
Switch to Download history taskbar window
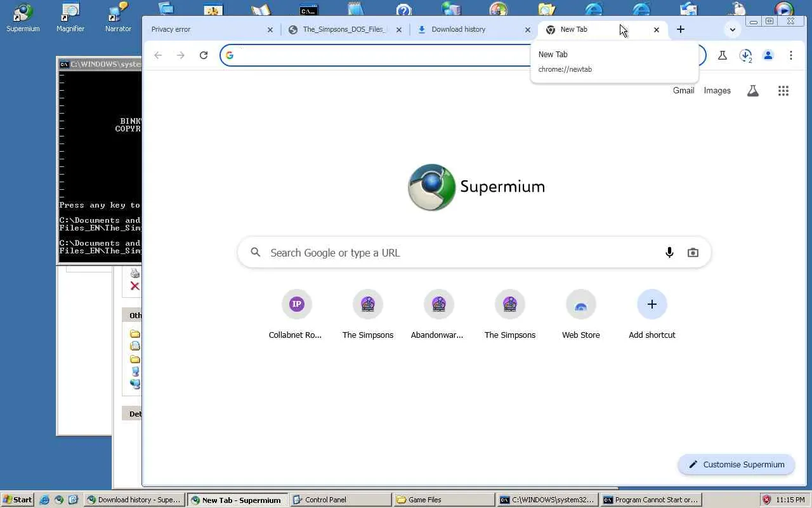point(134,500)
